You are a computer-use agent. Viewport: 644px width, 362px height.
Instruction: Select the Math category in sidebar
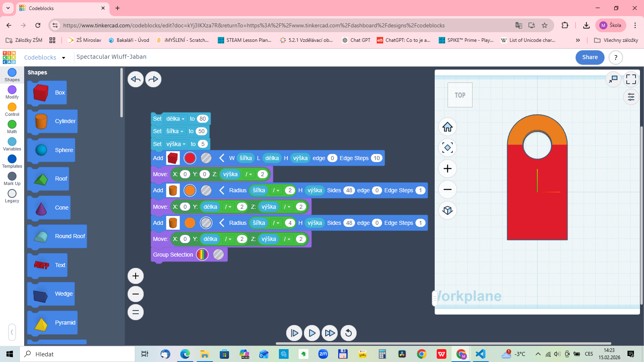pos(12,126)
